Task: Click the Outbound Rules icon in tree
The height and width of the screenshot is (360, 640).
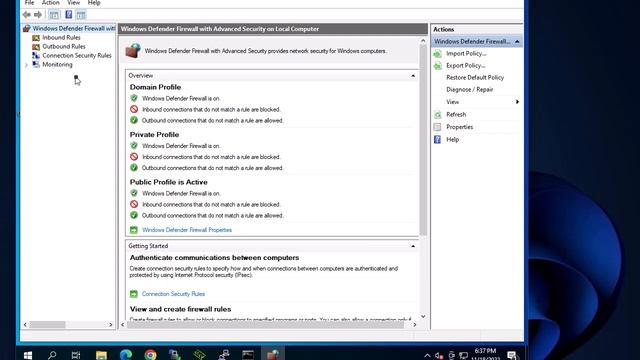Action: pyautogui.click(x=36, y=47)
